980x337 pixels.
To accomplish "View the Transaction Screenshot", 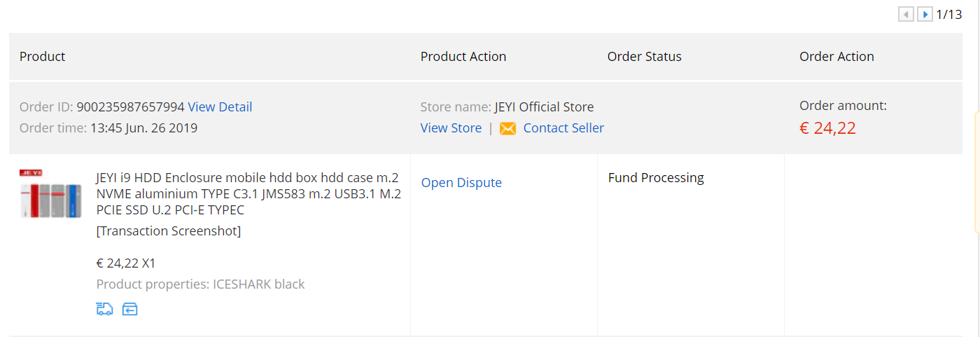I will [x=169, y=231].
